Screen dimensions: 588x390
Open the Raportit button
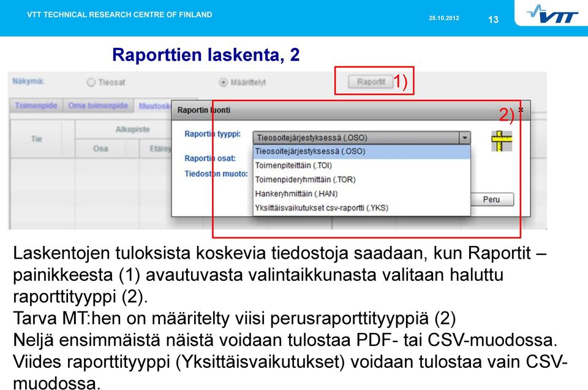[x=371, y=82]
